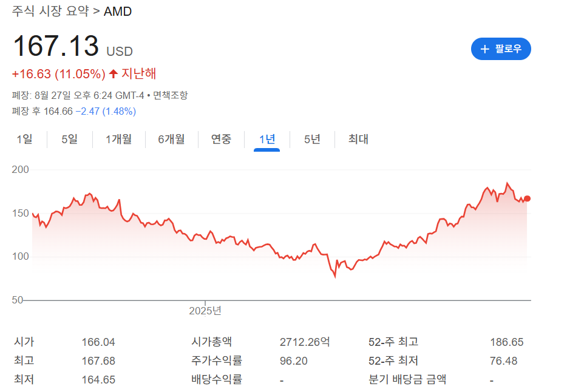The height and width of the screenshot is (392, 567).
Task: Click the red up-arrow price change icon
Action: 113,73
